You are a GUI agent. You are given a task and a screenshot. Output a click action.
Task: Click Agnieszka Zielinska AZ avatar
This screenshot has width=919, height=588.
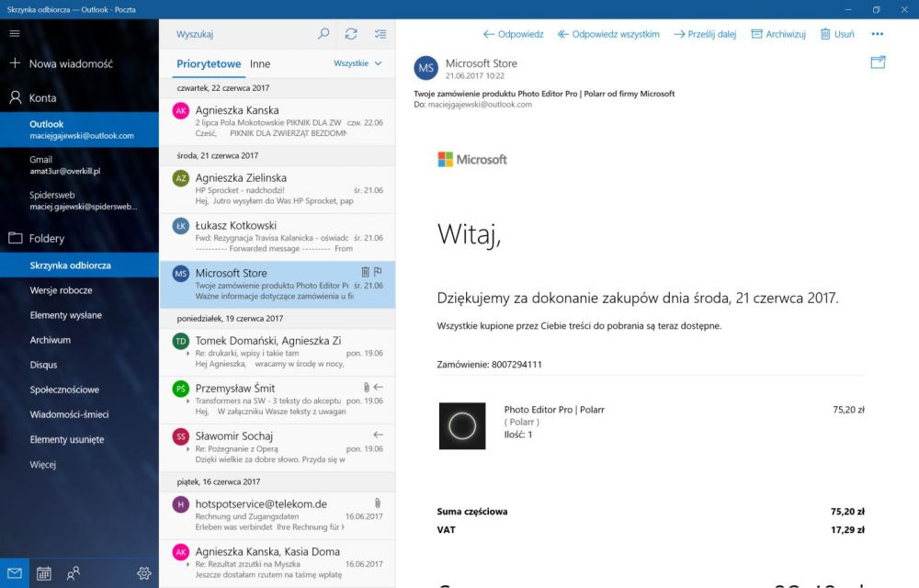181,178
